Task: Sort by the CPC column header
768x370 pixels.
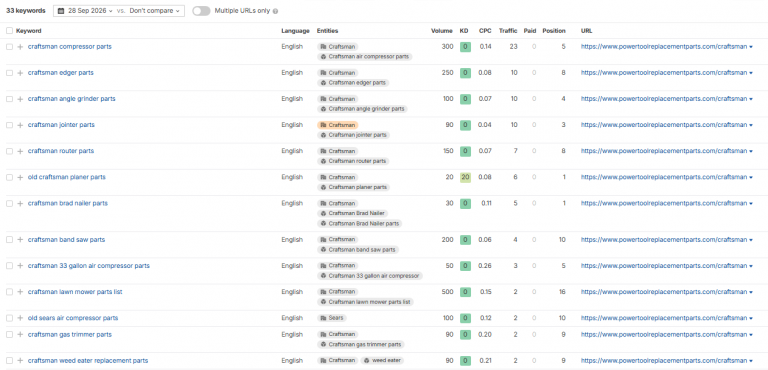Action: coord(485,31)
